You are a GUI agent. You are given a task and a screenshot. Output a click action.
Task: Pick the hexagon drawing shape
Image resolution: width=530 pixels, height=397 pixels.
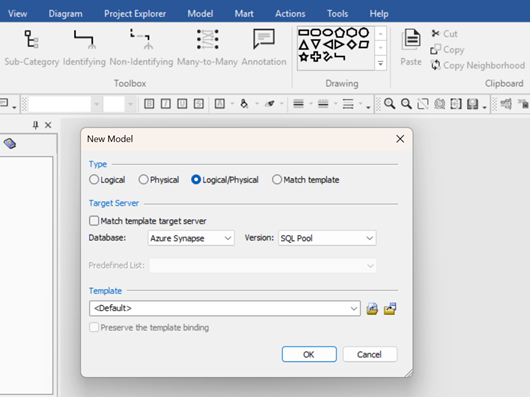tap(352, 32)
